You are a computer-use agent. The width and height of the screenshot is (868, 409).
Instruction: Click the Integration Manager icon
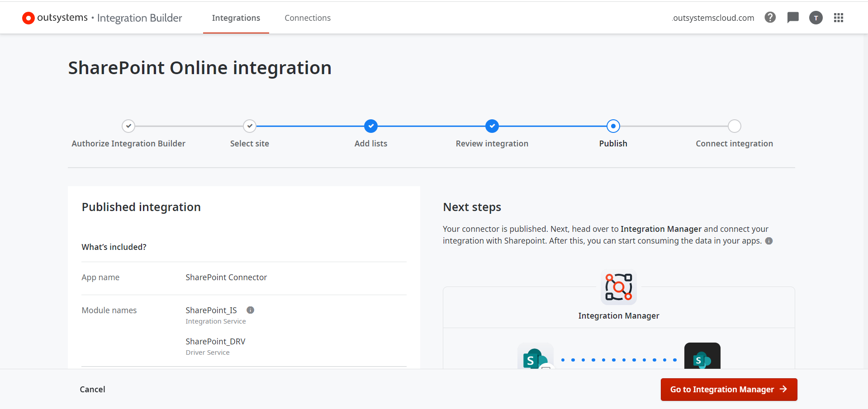coord(618,287)
